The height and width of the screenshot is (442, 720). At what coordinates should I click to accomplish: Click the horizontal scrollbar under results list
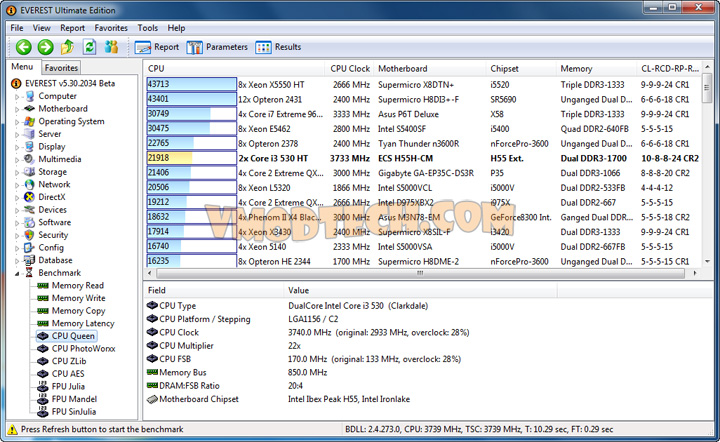(x=420, y=273)
